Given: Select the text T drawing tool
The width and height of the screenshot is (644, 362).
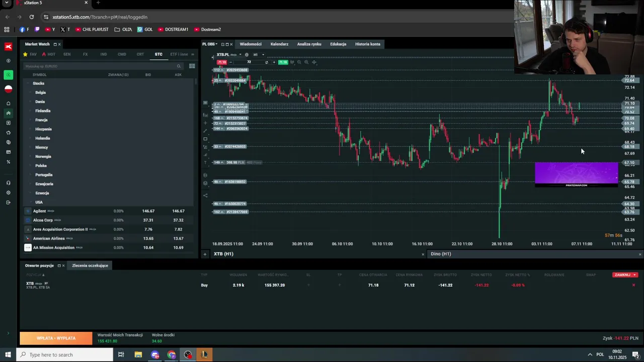Looking at the screenshot, I should [x=205, y=162].
